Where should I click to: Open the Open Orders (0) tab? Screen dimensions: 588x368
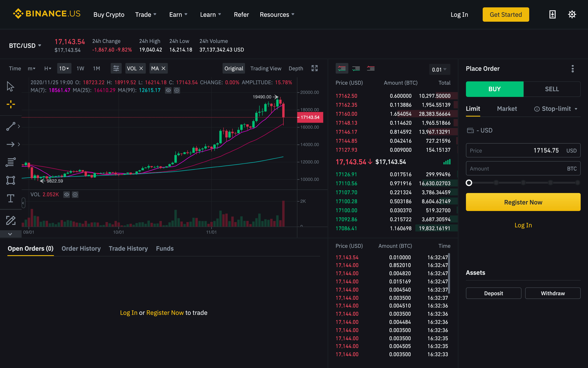coord(31,248)
